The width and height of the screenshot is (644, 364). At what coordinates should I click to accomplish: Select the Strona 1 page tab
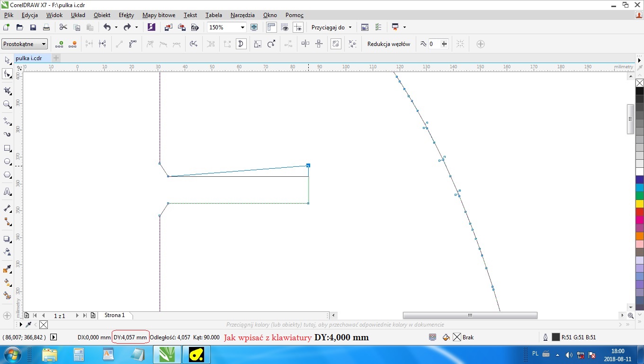pos(115,315)
